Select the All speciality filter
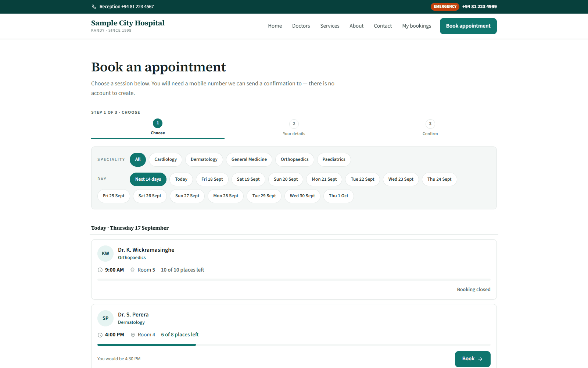 (138, 160)
